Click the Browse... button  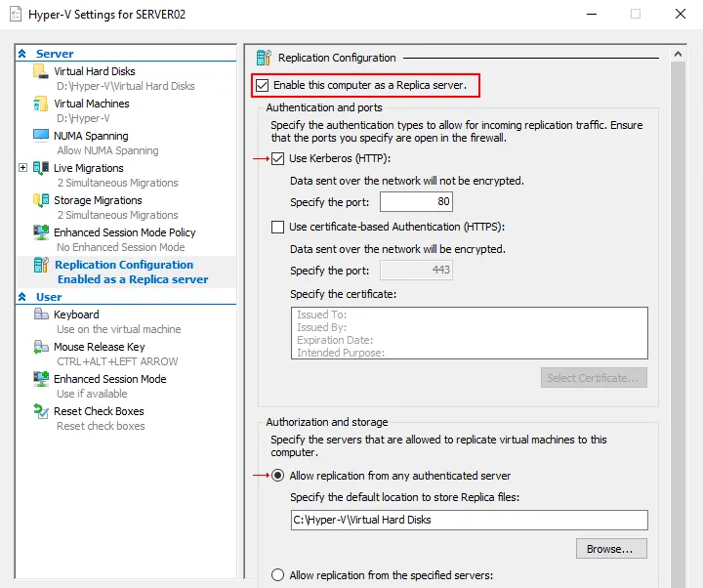(x=611, y=549)
